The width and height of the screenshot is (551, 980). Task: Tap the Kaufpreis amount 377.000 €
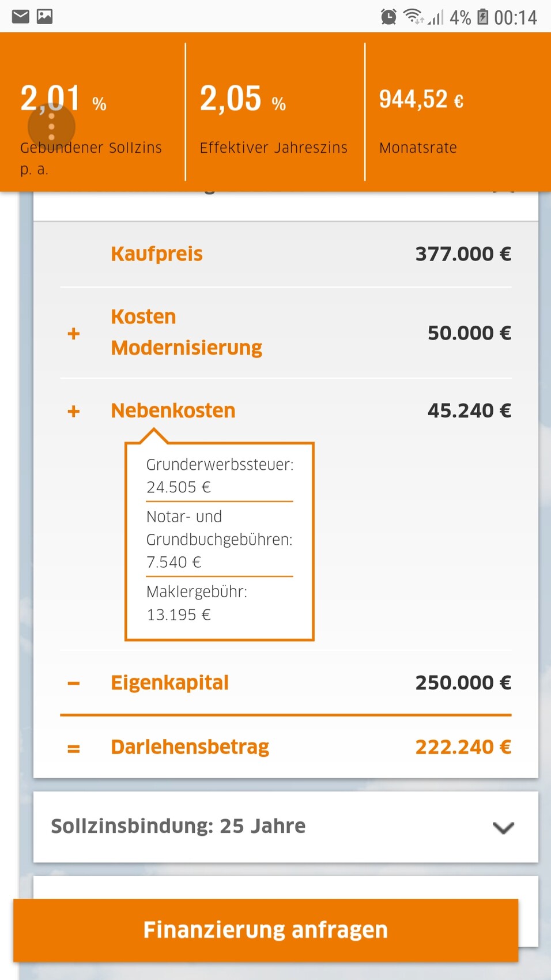tap(463, 254)
